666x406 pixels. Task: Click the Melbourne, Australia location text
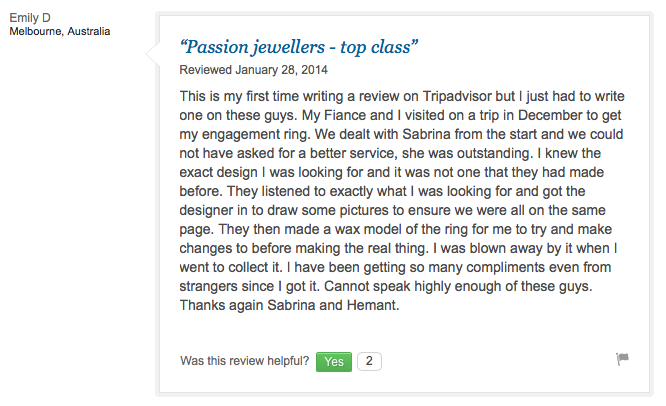tap(60, 32)
